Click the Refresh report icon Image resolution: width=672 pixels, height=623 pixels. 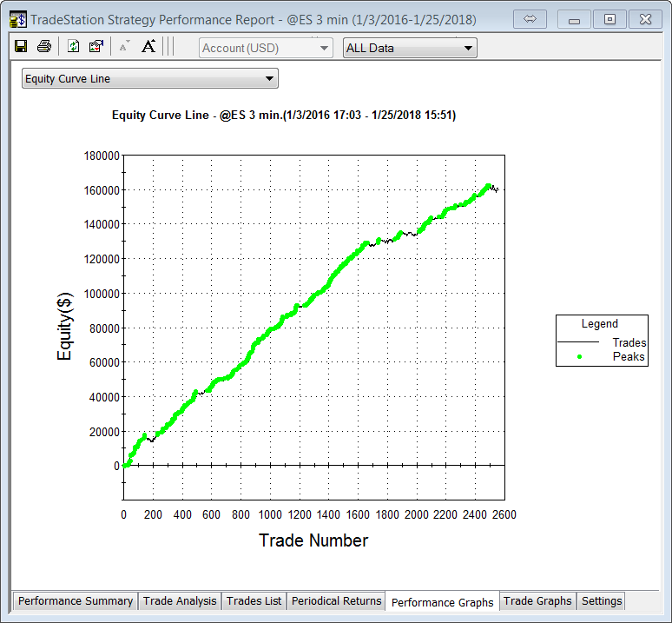pyautogui.click(x=74, y=47)
